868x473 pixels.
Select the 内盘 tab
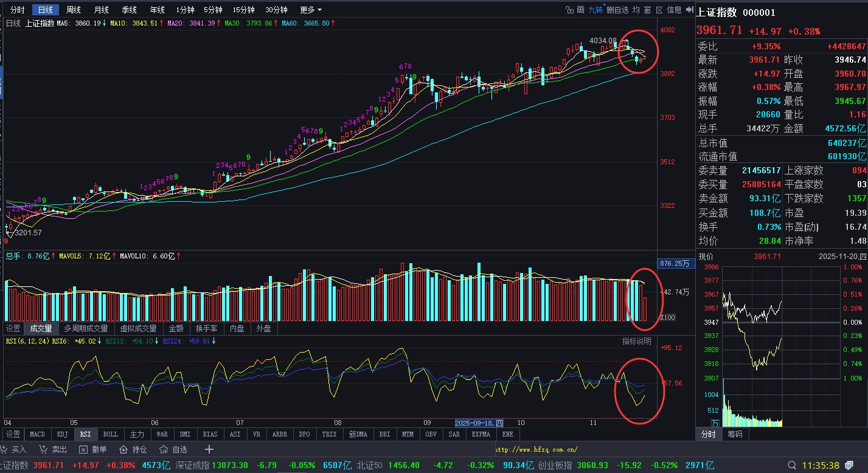tap(237, 328)
